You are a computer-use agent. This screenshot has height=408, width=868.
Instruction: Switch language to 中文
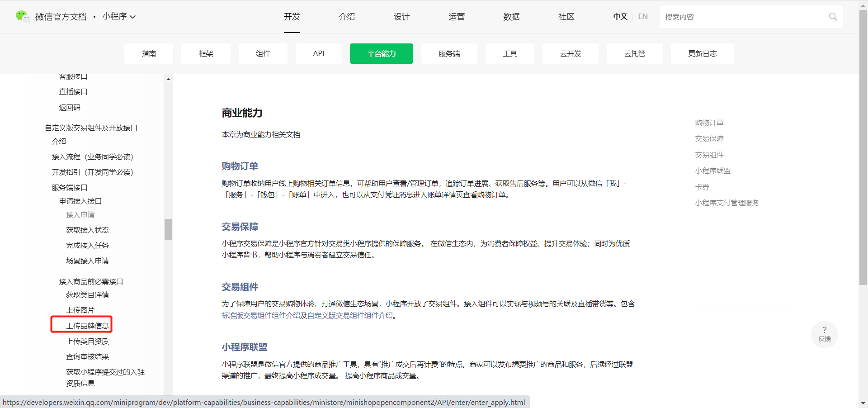(x=620, y=16)
